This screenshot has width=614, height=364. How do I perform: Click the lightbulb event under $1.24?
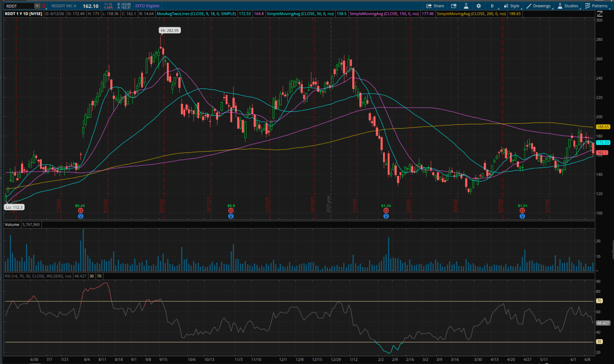pos(386,216)
